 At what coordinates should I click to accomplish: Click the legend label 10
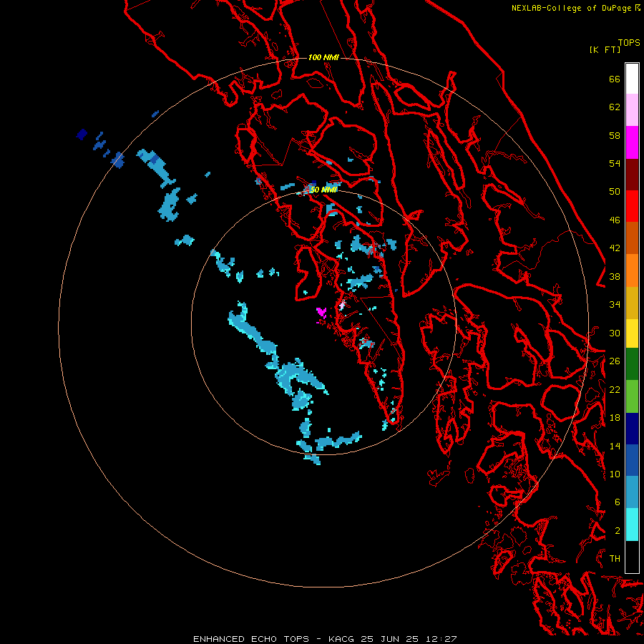tap(615, 474)
